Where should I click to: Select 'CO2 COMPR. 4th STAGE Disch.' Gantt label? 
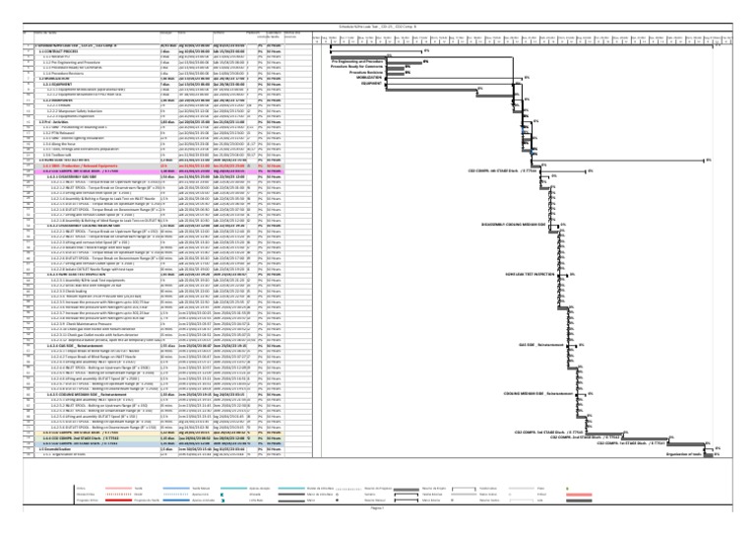coord(502,170)
